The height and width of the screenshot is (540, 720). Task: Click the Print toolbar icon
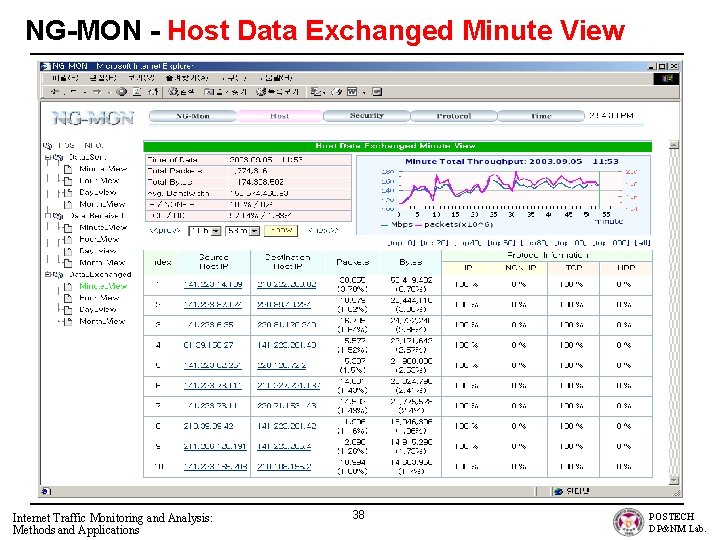tap(337, 92)
